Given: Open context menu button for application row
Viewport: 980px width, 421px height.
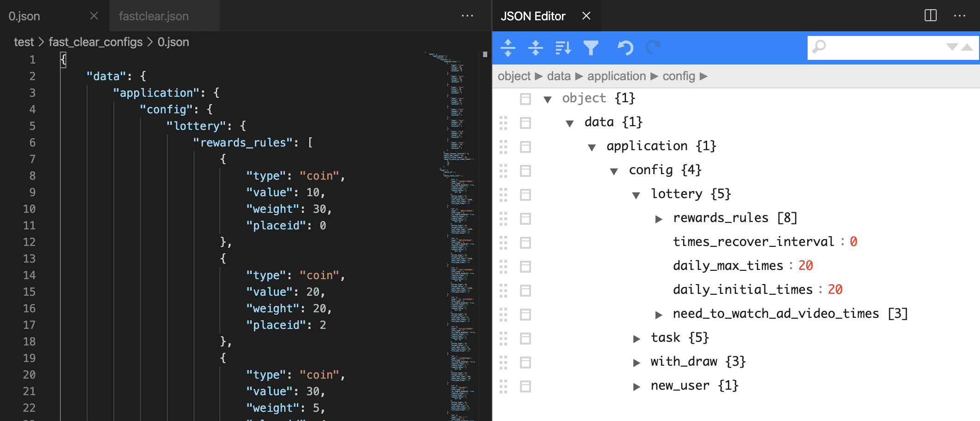Looking at the screenshot, I should 525,147.
